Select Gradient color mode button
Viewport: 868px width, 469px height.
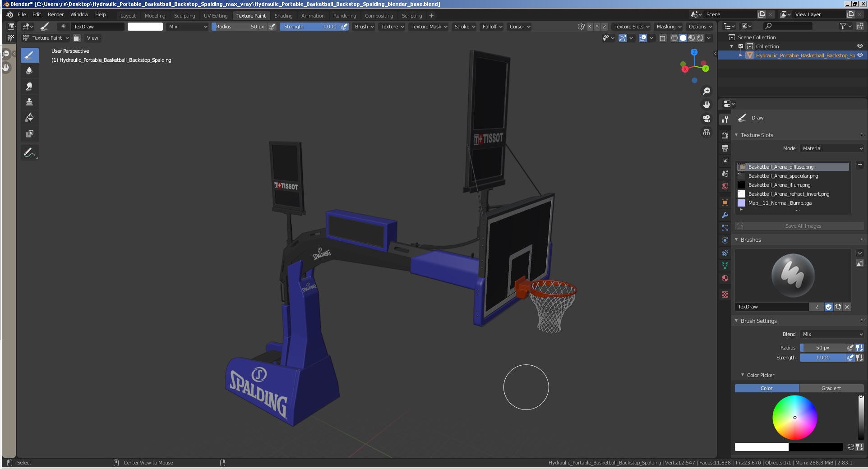tap(831, 388)
